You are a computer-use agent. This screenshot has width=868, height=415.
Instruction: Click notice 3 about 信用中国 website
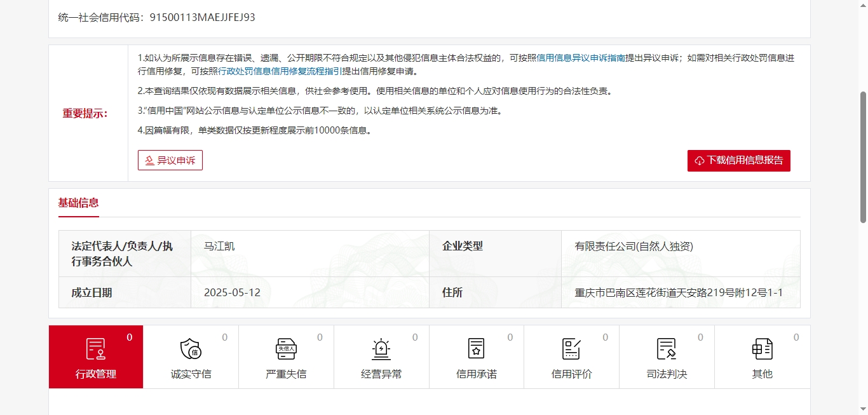(320, 111)
